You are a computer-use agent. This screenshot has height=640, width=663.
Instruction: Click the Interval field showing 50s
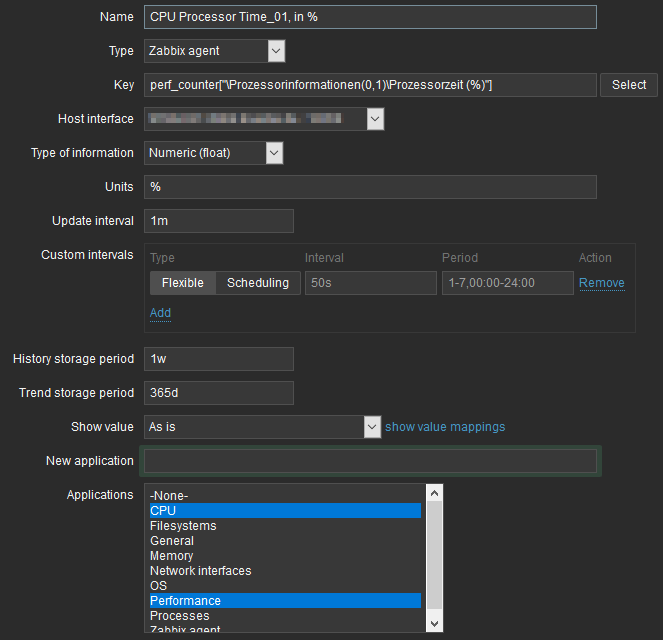click(x=370, y=283)
